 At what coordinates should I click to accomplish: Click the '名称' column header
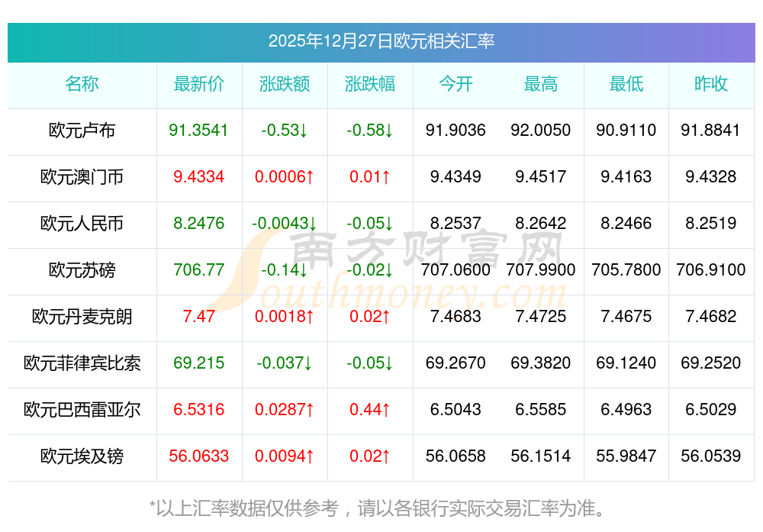click(82, 84)
